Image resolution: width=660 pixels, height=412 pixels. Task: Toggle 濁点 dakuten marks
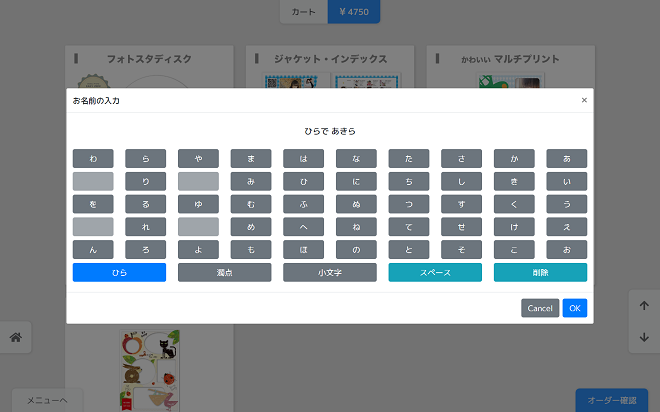point(224,272)
